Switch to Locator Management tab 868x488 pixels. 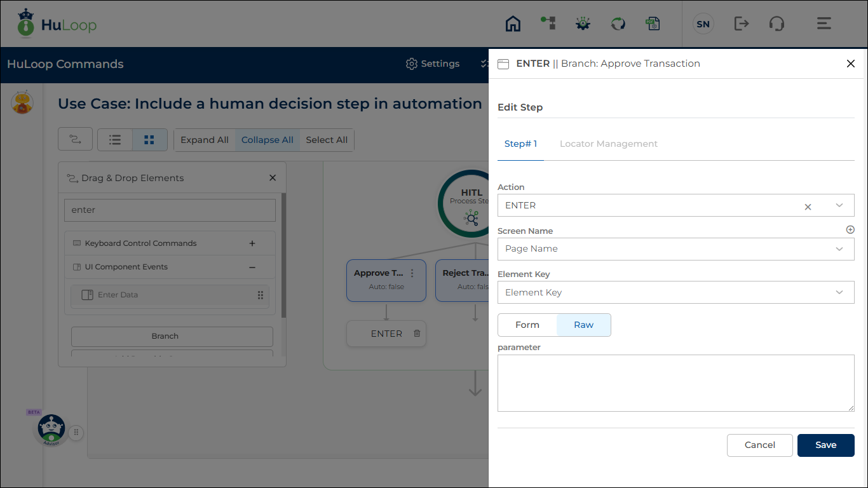(608, 144)
